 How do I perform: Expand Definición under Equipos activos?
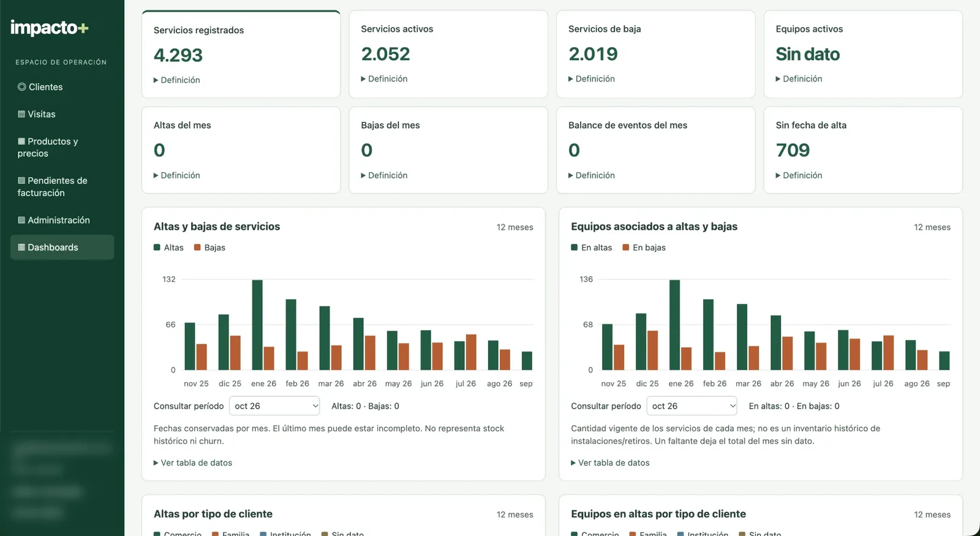(799, 79)
